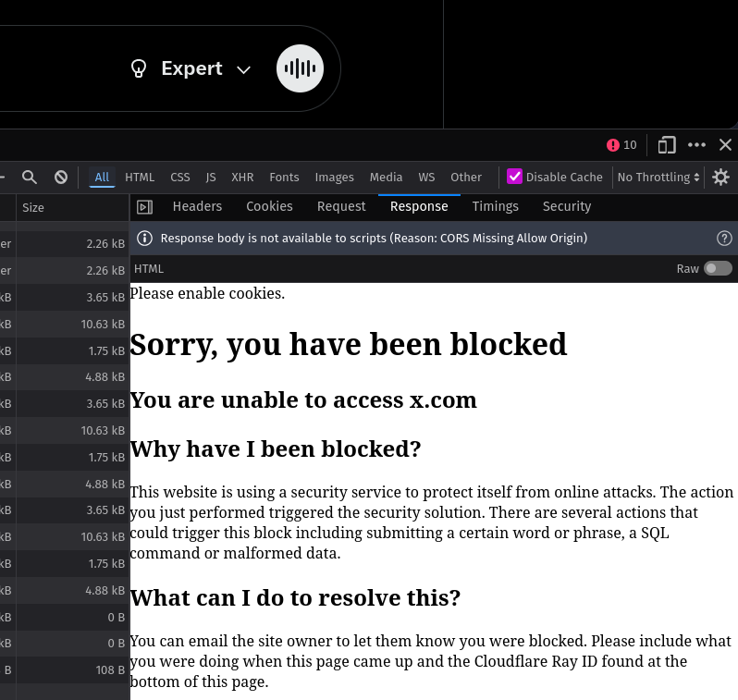Viewport: 738px width, 700px height.
Task: Open the Request tab
Action: 341,206
